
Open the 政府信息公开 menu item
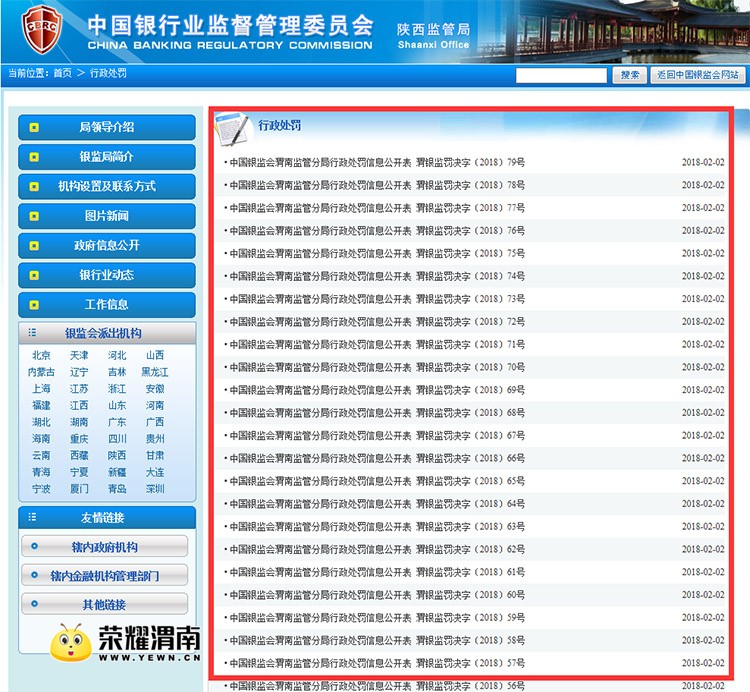[107, 246]
